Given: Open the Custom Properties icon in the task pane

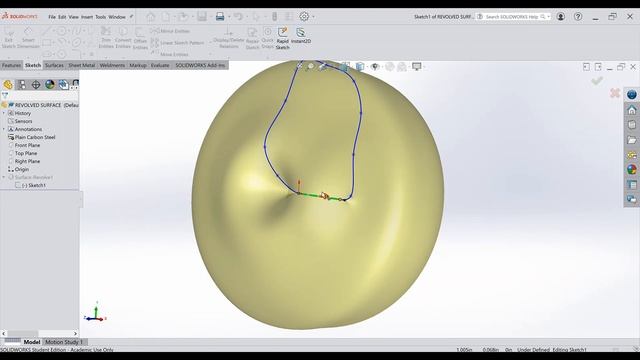Looking at the screenshot, I should 632,184.
